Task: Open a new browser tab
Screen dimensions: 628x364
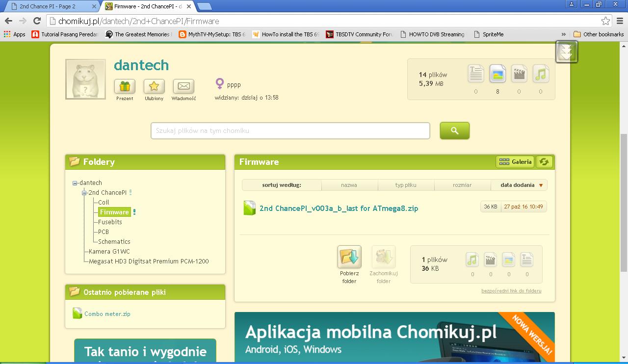Action: pos(205,6)
